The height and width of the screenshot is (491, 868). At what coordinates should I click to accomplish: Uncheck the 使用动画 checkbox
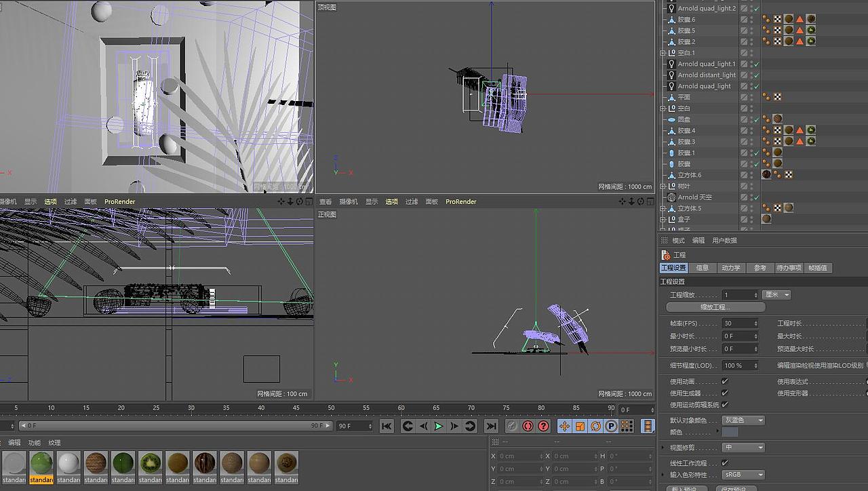725,381
